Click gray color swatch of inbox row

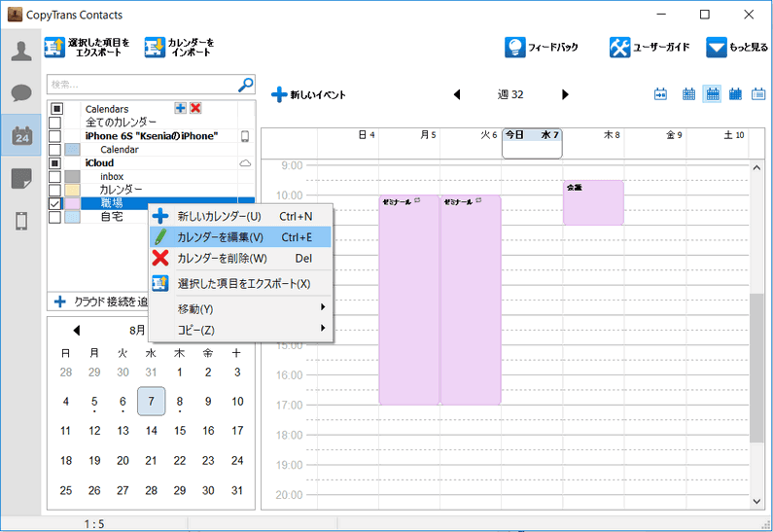point(73,176)
